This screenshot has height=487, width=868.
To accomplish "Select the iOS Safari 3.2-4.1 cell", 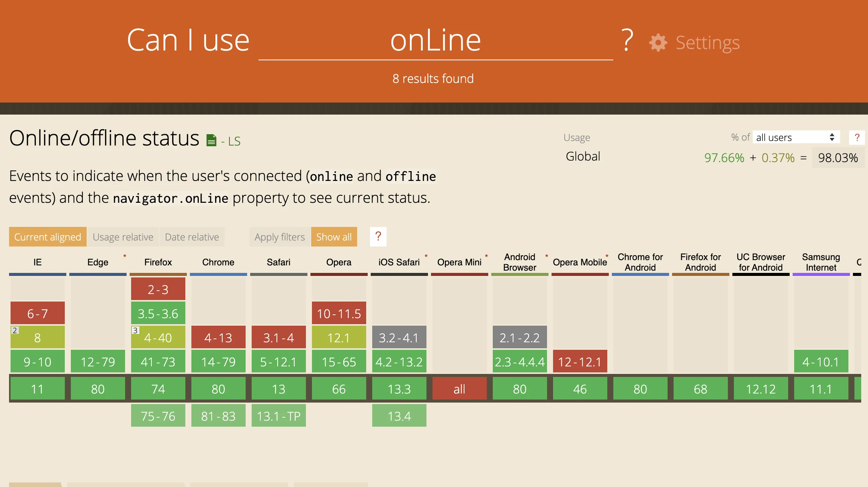I will 399,337.
